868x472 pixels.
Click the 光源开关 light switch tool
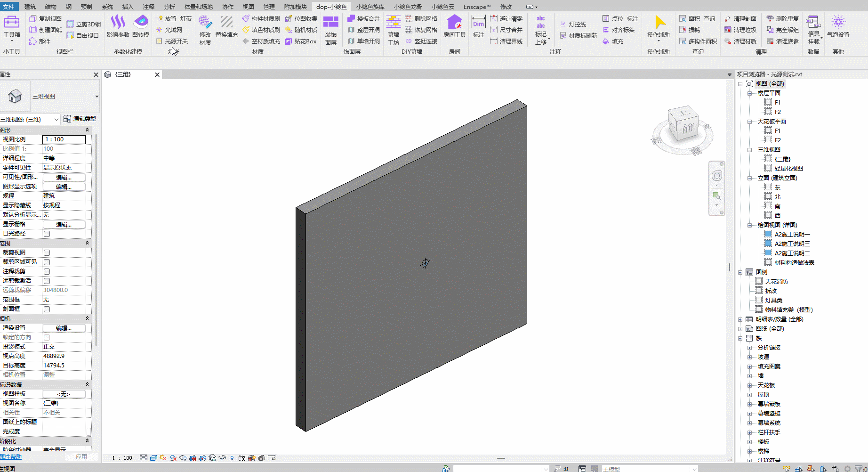click(172, 41)
